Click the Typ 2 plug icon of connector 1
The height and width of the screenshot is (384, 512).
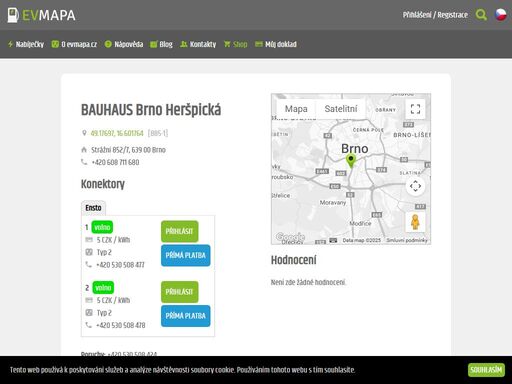(89, 252)
